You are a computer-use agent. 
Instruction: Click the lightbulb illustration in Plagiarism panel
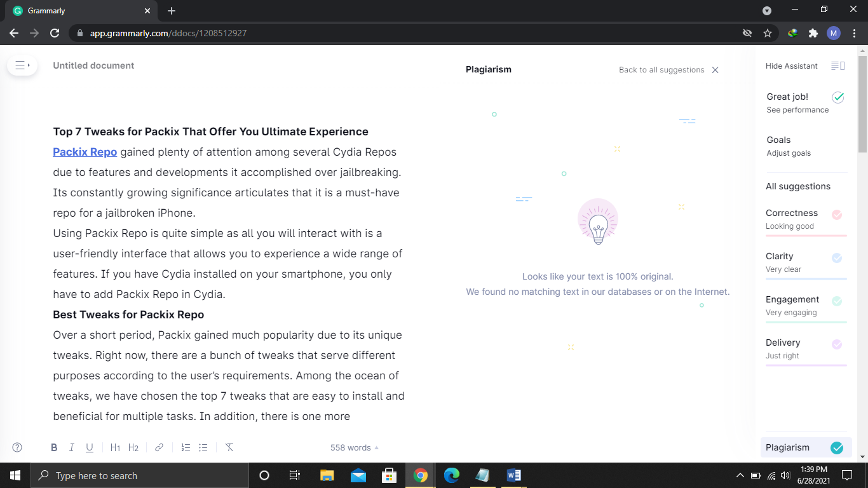(x=598, y=222)
